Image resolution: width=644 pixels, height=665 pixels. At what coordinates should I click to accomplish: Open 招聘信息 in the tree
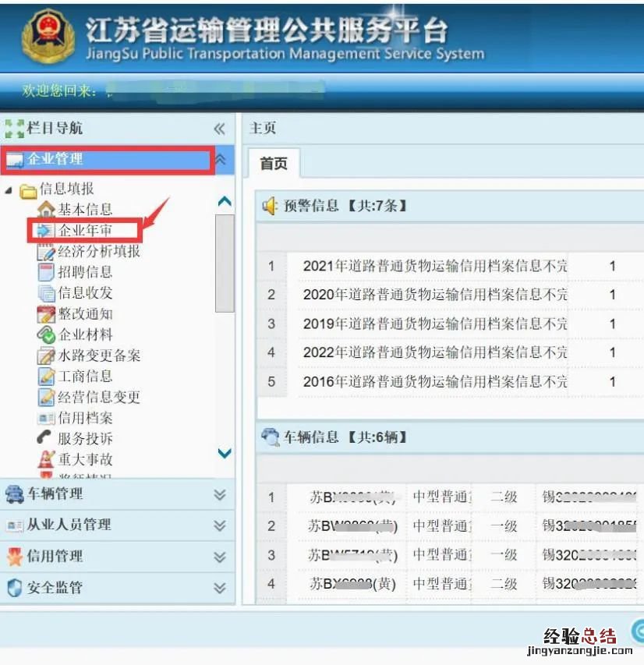85,272
